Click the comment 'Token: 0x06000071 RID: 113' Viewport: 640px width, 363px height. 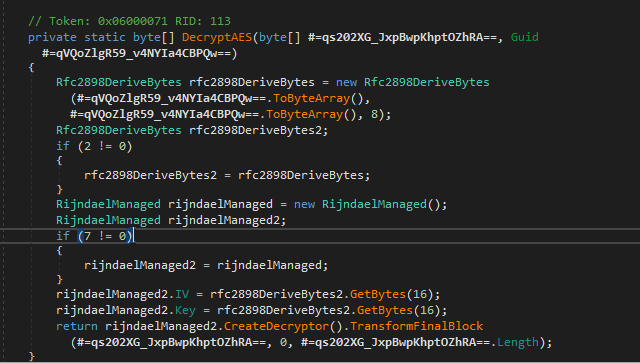coord(129,21)
